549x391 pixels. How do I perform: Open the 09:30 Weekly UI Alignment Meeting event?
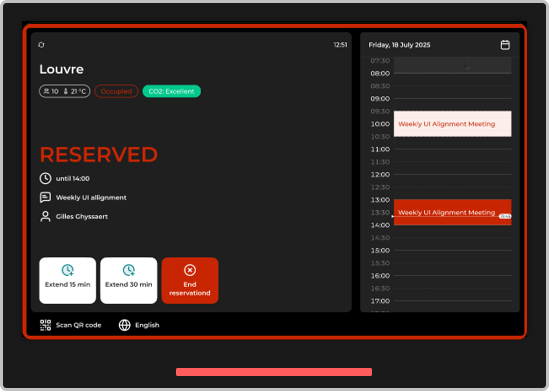[452, 124]
